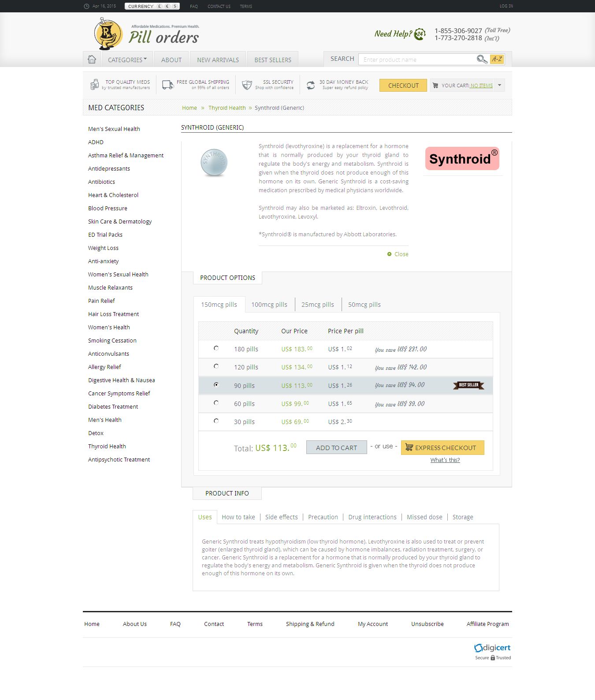Click Shipping & Refund footer link
The height and width of the screenshot is (700, 595).
[310, 624]
